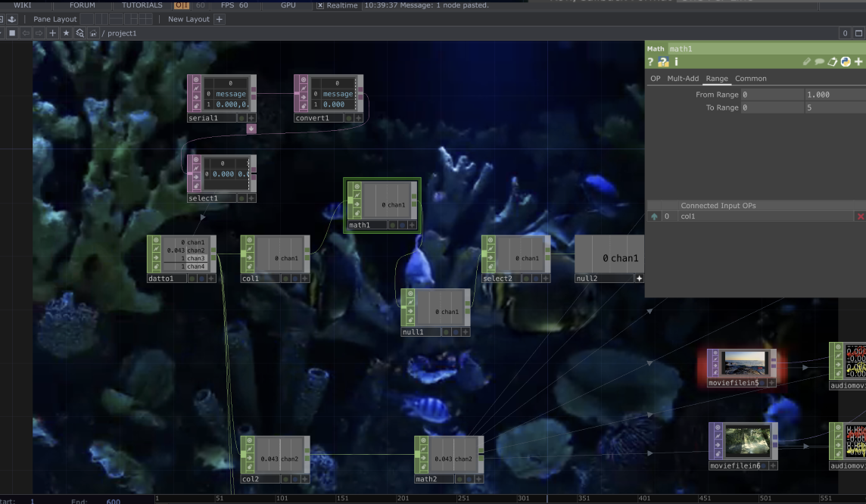Click the red X next to col1 input
This screenshot has height=504, width=866.
click(x=860, y=216)
